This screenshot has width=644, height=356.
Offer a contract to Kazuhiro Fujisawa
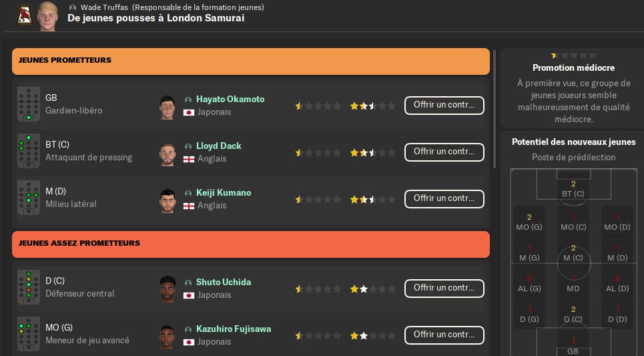click(x=444, y=335)
